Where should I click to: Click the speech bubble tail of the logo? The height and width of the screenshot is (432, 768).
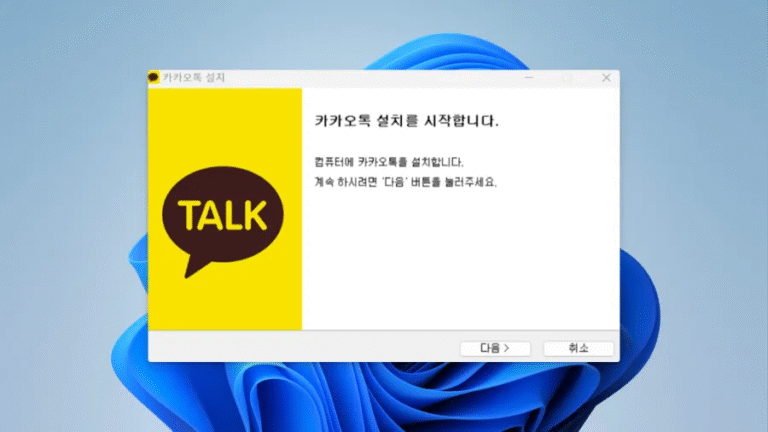pyautogui.click(x=191, y=268)
